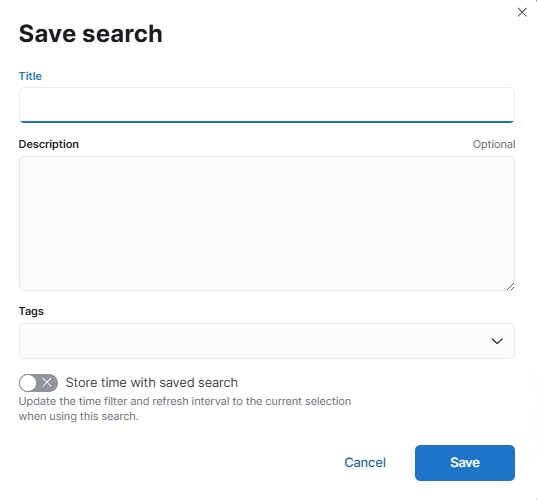Focus the Title input field
Screen dimensions: 537x500
267,105
